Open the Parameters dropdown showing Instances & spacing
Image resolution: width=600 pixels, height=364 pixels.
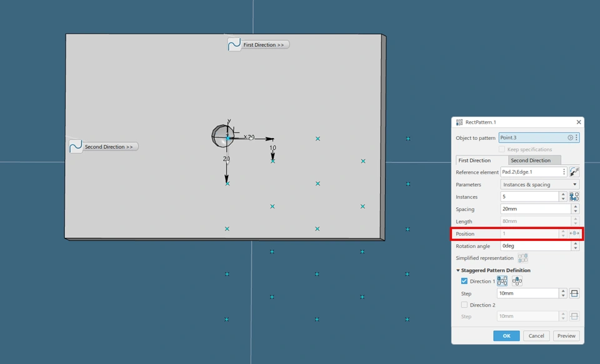click(x=539, y=185)
